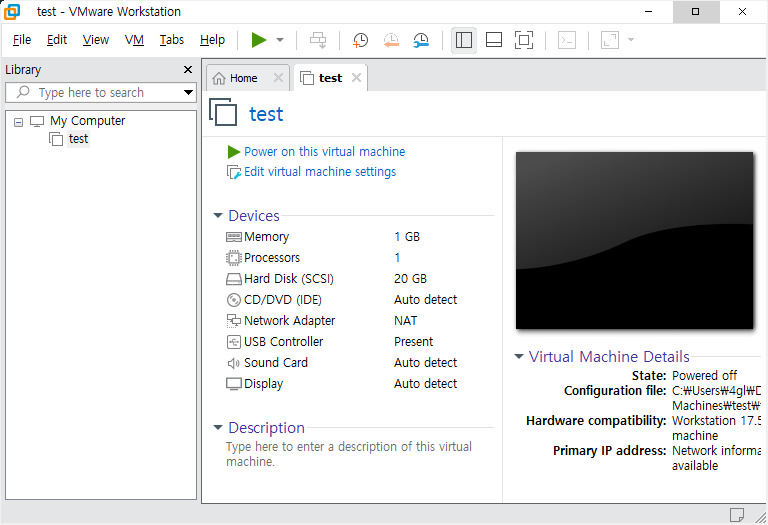
Task: Click the green play arrow beside Power on link
Action: 234,152
